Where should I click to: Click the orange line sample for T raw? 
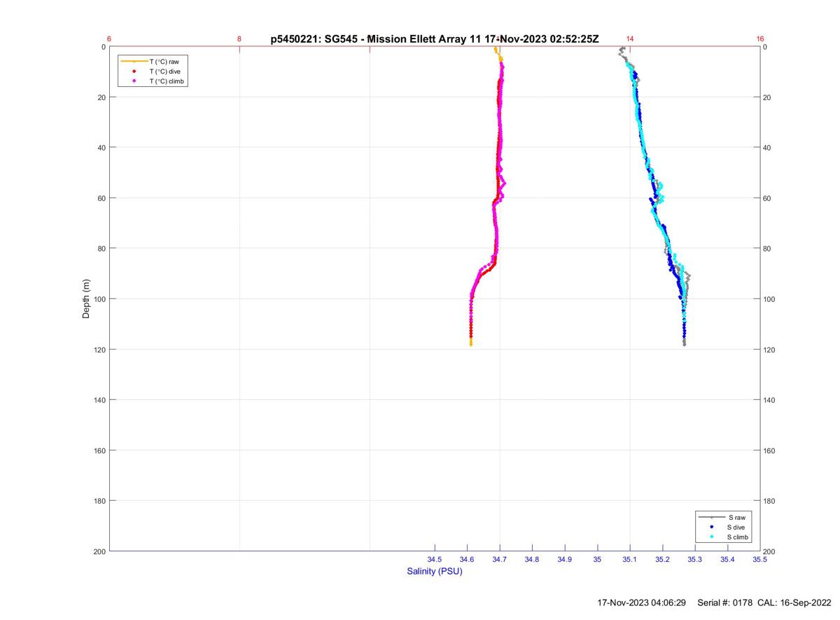coord(134,62)
